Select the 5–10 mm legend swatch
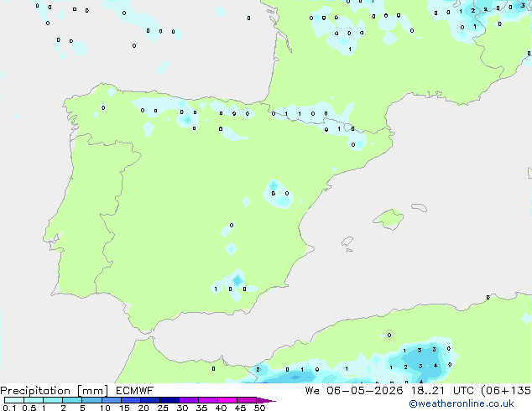 (x=91, y=400)
